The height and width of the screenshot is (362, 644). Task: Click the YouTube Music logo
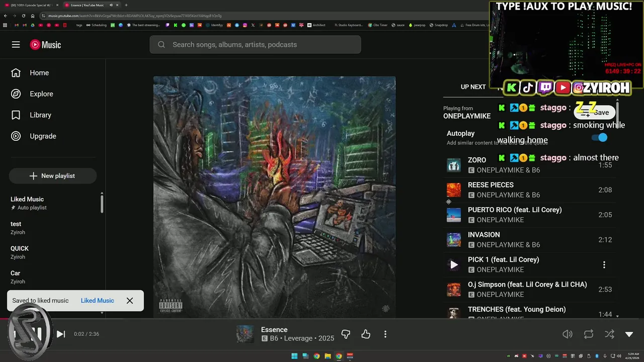coord(45,45)
